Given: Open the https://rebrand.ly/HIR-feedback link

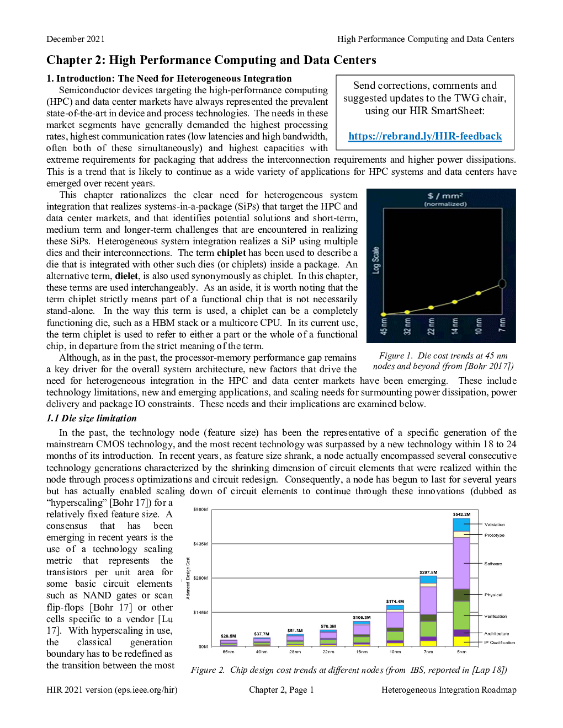Looking at the screenshot, I should pos(425,136).
